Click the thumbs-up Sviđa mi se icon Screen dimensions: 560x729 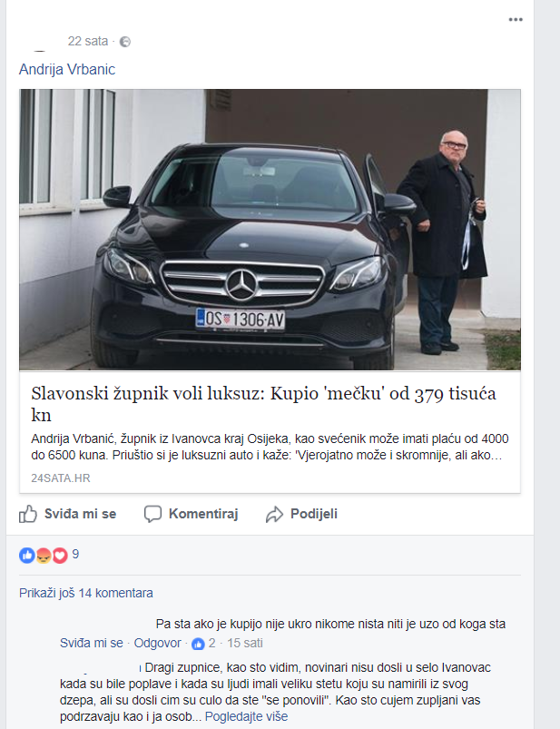[28, 514]
